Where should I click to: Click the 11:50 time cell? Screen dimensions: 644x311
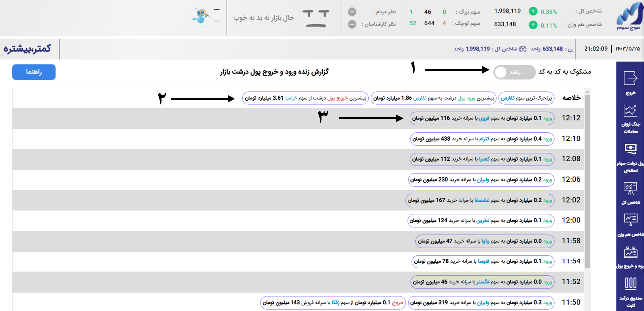coord(570,302)
